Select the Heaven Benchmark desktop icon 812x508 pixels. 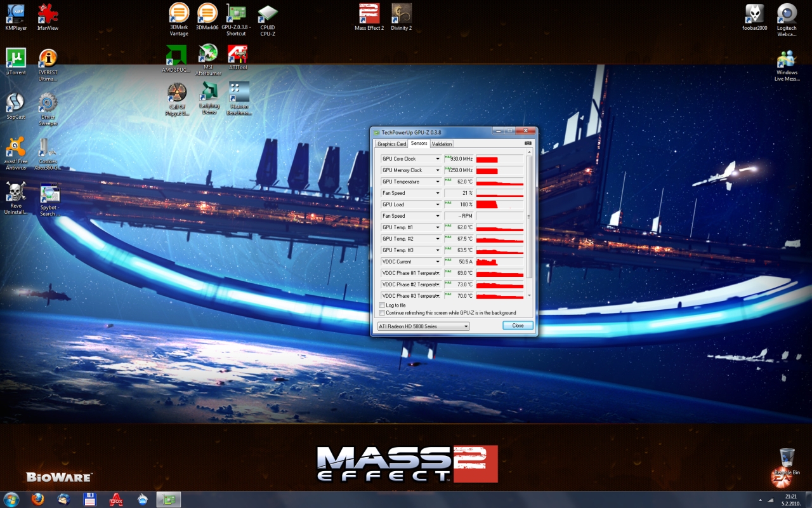239,98
